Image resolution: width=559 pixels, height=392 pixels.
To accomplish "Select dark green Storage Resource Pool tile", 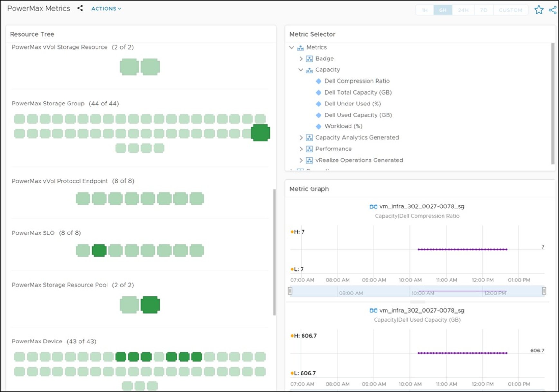I will [150, 305].
